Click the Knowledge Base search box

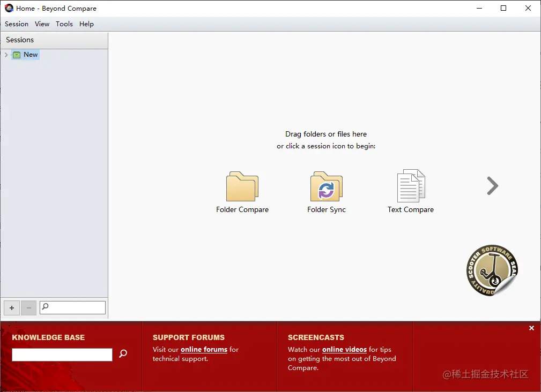click(x=62, y=355)
